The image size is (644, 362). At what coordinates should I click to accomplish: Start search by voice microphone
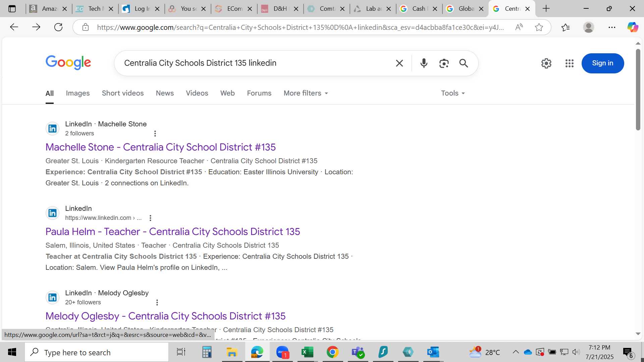click(x=424, y=63)
